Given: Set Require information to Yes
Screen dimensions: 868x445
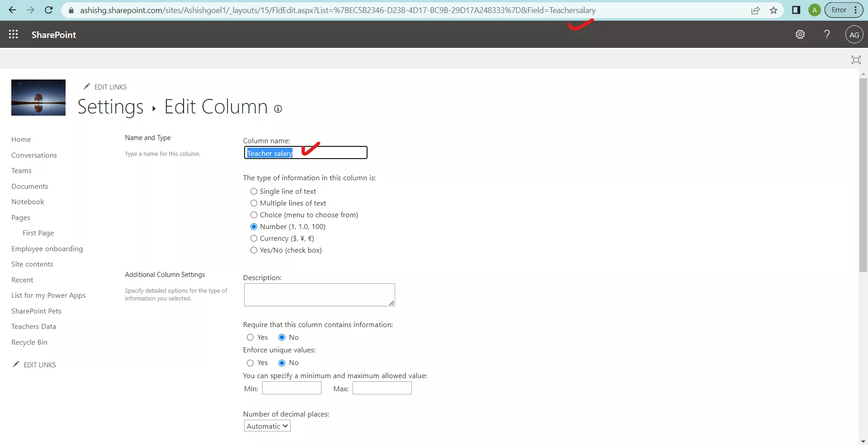Looking at the screenshot, I should pyautogui.click(x=250, y=337).
